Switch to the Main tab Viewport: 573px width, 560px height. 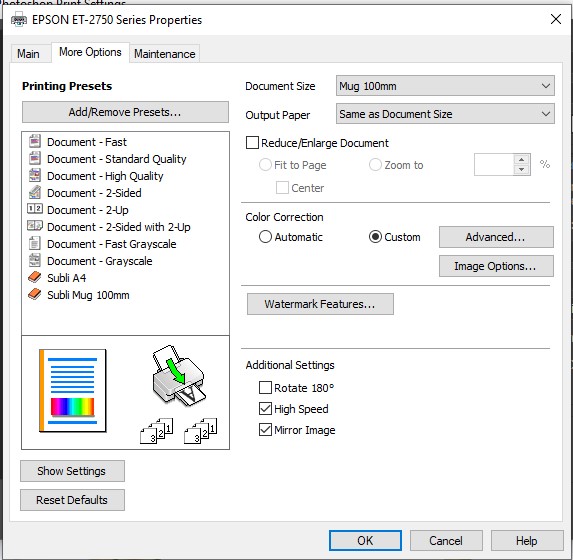tap(28, 54)
